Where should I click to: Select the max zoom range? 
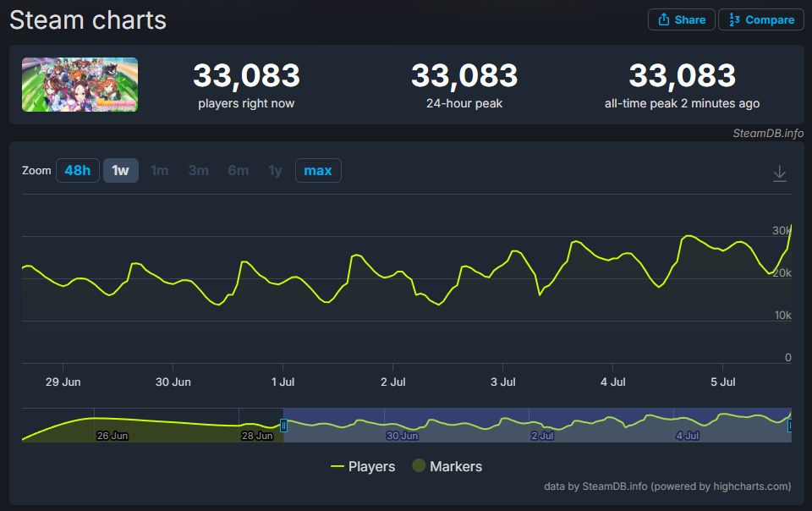318,170
